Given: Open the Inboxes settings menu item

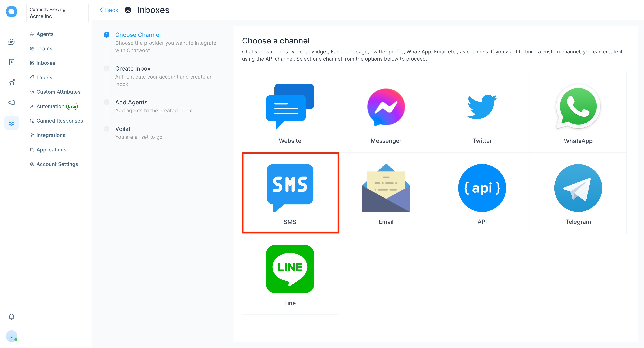Looking at the screenshot, I should (46, 63).
